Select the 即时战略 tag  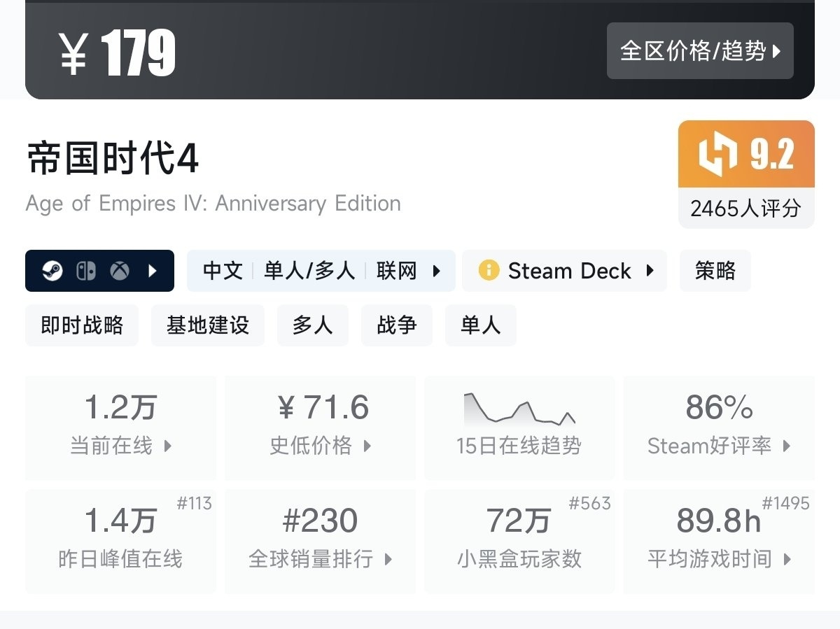coord(82,325)
